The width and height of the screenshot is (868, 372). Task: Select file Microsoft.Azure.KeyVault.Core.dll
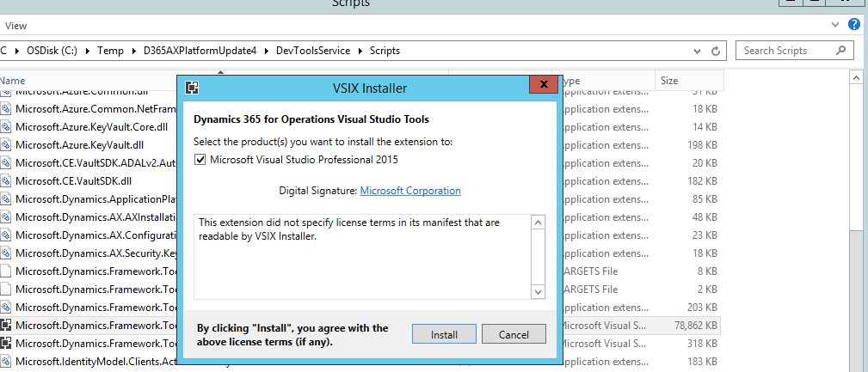pos(91,127)
